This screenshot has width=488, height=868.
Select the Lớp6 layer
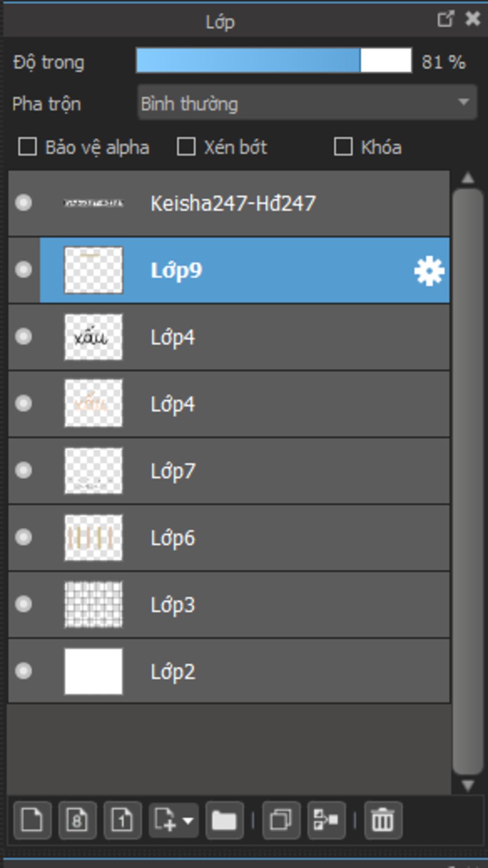pyautogui.click(x=229, y=537)
